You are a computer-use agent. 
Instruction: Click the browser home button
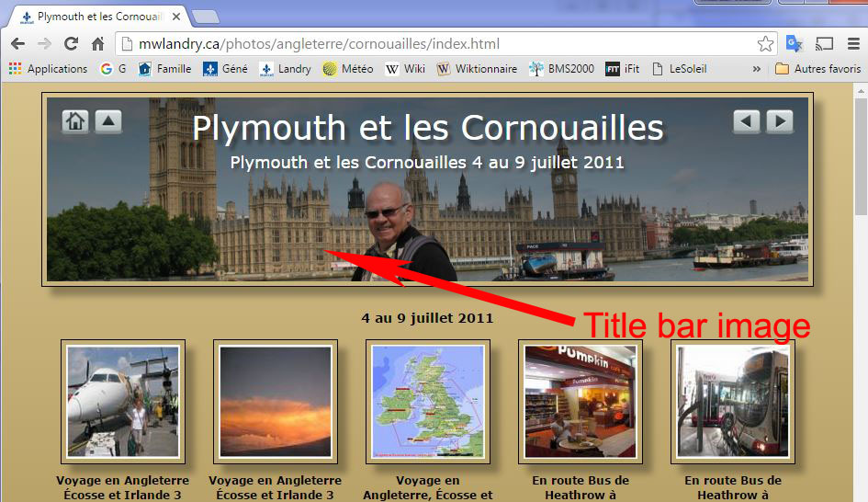pyautogui.click(x=97, y=43)
